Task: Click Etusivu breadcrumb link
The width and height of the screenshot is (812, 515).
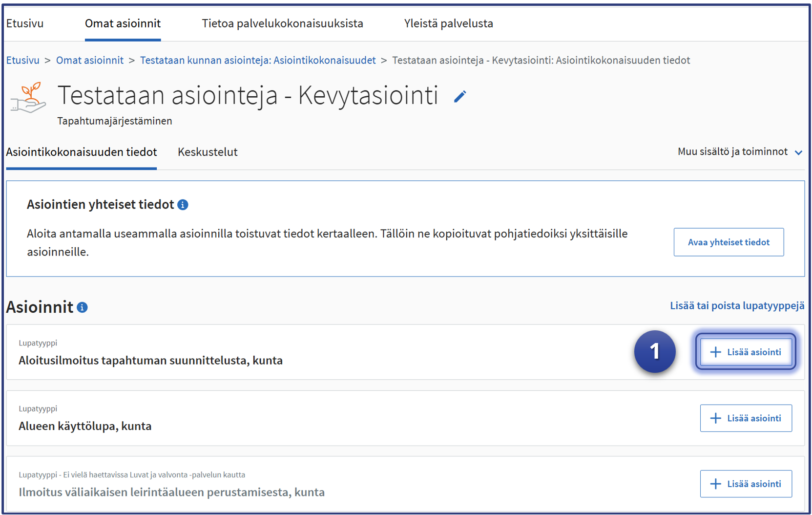Action: (23, 60)
